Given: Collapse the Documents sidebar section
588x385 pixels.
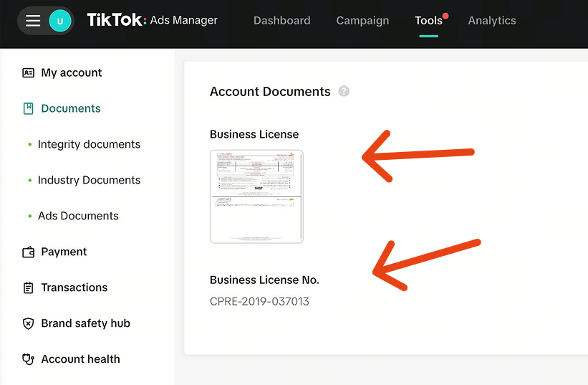Looking at the screenshot, I should (70, 108).
